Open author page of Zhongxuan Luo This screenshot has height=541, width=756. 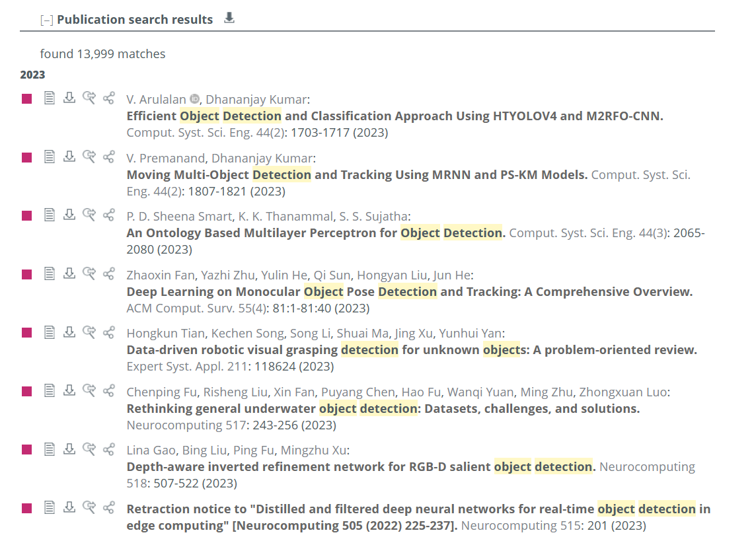click(623, 392)
